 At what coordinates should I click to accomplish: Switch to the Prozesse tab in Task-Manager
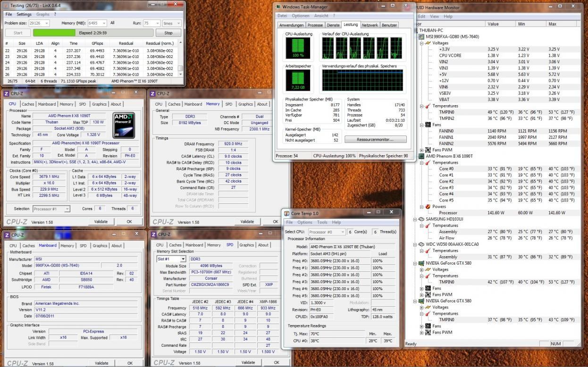315,25
